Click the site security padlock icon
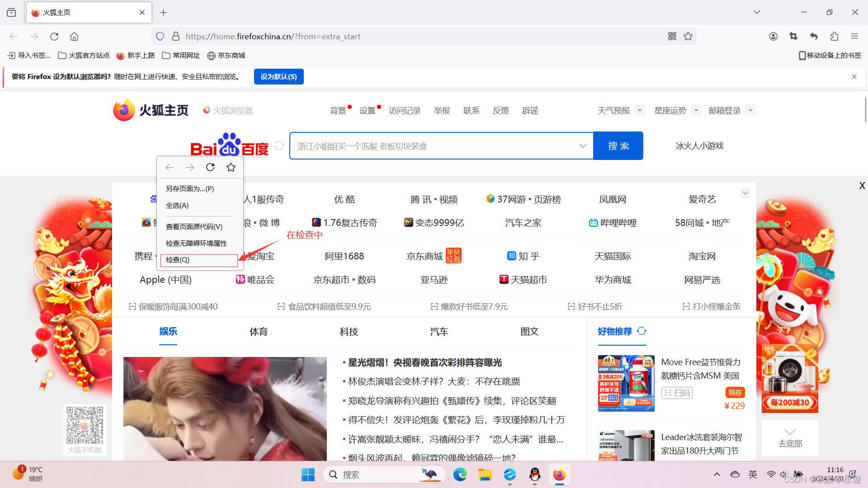This screenshot has height=488, width=868. [176, 37]
